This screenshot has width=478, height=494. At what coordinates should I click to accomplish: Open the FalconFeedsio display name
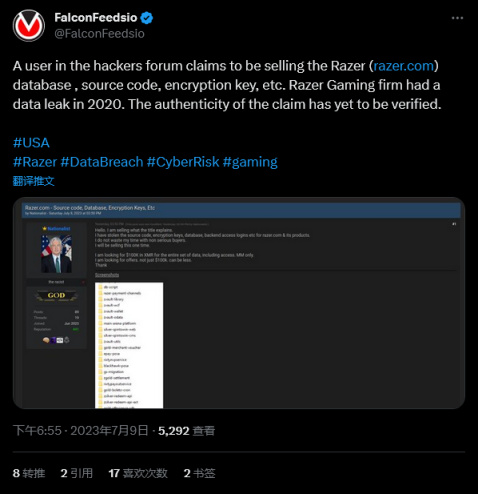tap(96, 17)
